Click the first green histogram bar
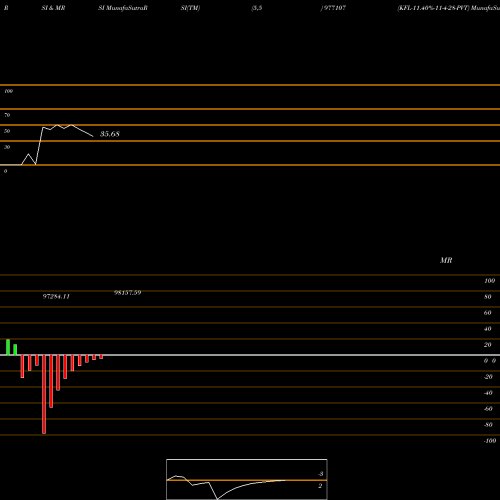500x500 pixels. tap(8, 347)
